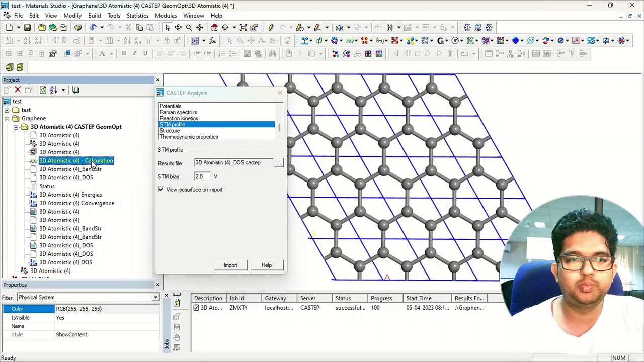
Task: Click the Fit to View icon
Action: pos(243,28)
